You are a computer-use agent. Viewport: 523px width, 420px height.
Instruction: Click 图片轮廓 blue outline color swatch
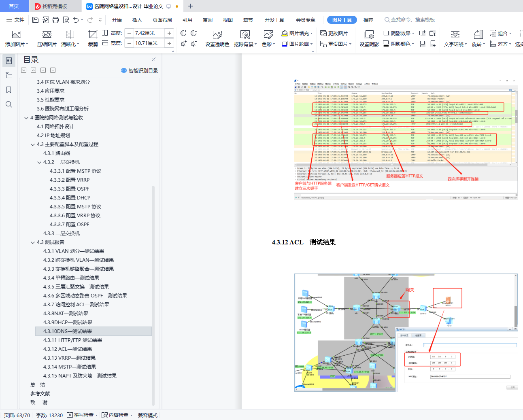[285, 44]
